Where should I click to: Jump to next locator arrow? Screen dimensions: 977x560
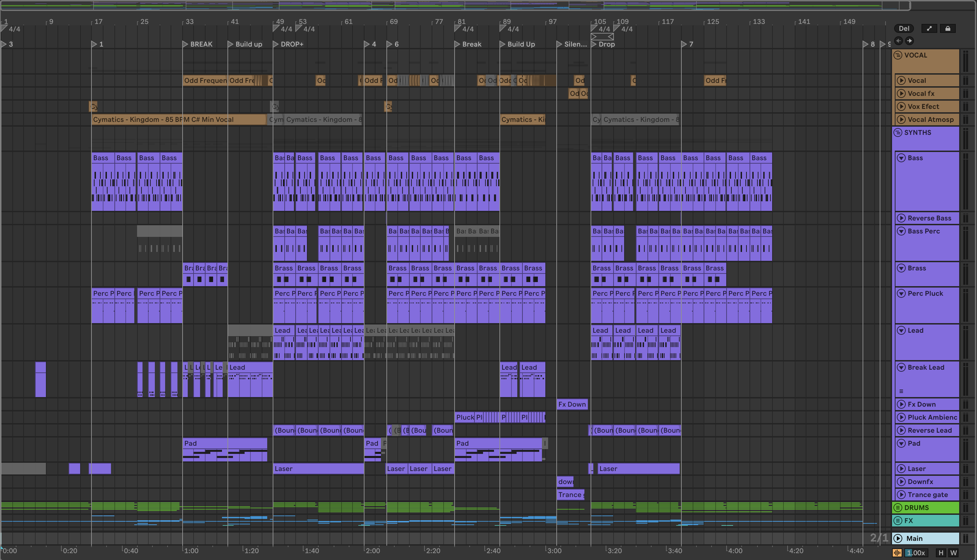909,41
